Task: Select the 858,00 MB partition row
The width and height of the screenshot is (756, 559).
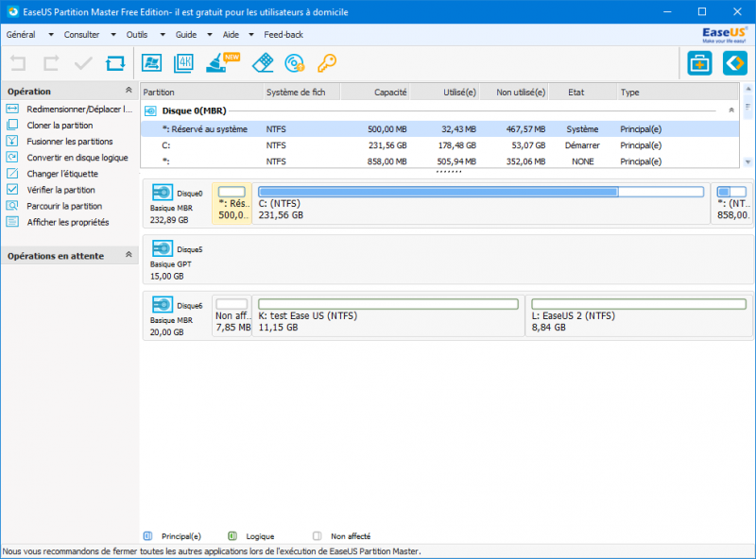Action: pyautogui.click(x=439, y=161)
